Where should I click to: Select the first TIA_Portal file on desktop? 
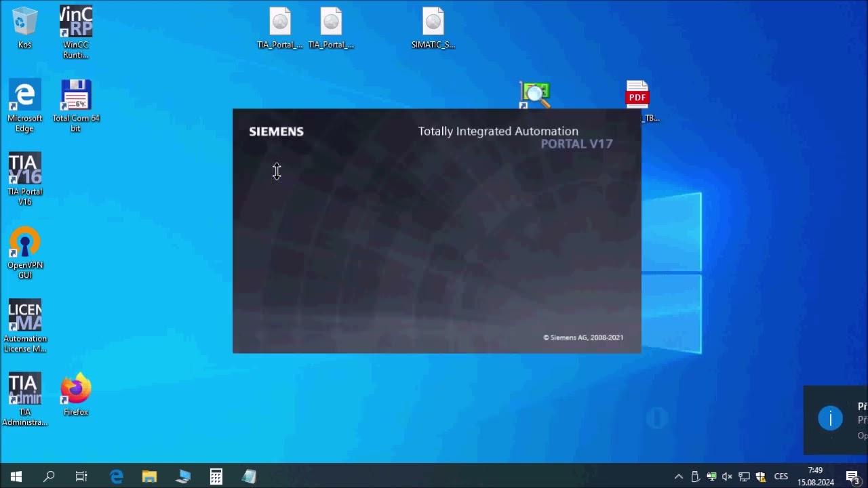(x=280, y=28)
